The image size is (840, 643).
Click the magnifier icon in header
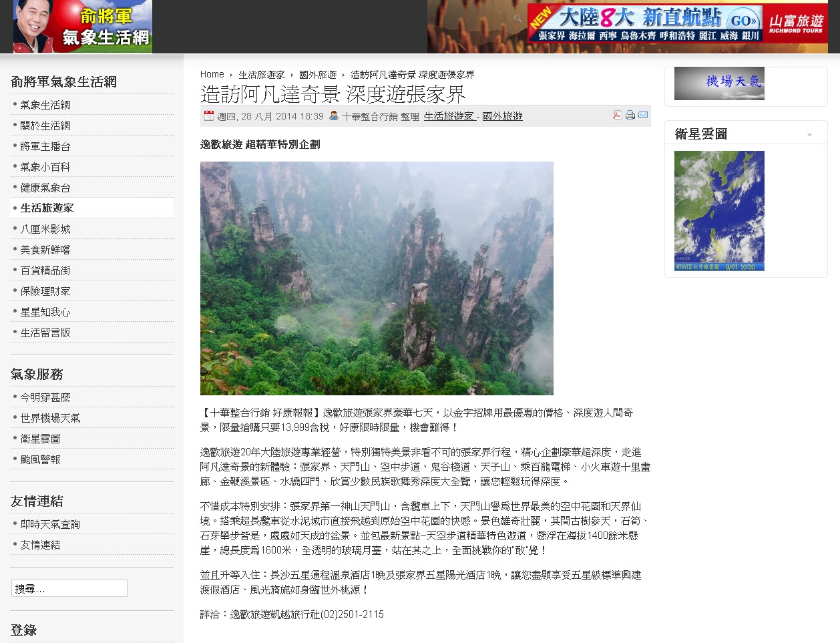coord(517,19)
